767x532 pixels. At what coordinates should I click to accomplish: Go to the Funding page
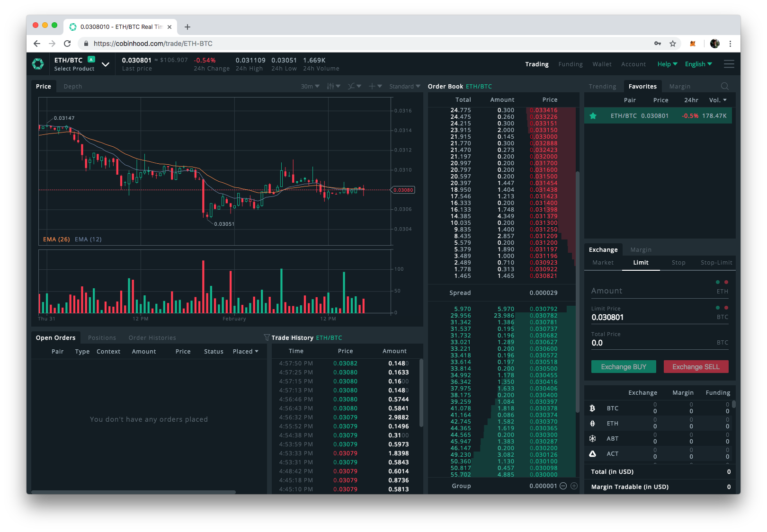pyautogui.click(x=570, y=64)
